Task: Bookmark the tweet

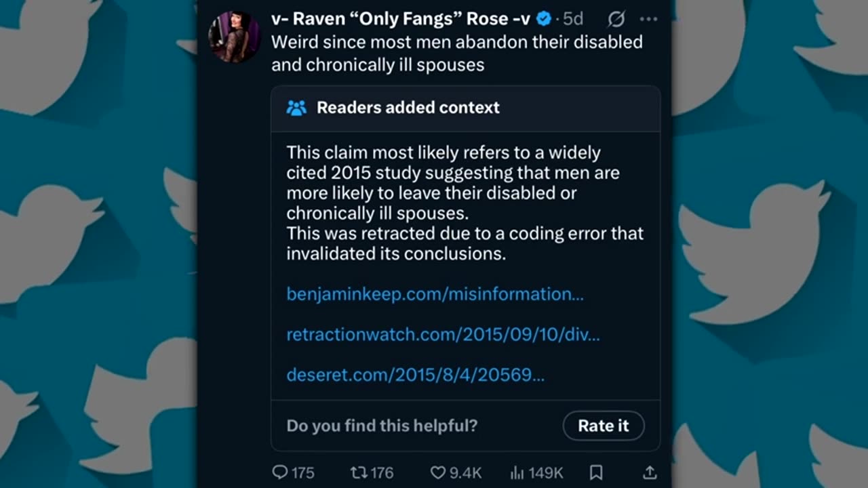Action: click(x=596, y=472)
